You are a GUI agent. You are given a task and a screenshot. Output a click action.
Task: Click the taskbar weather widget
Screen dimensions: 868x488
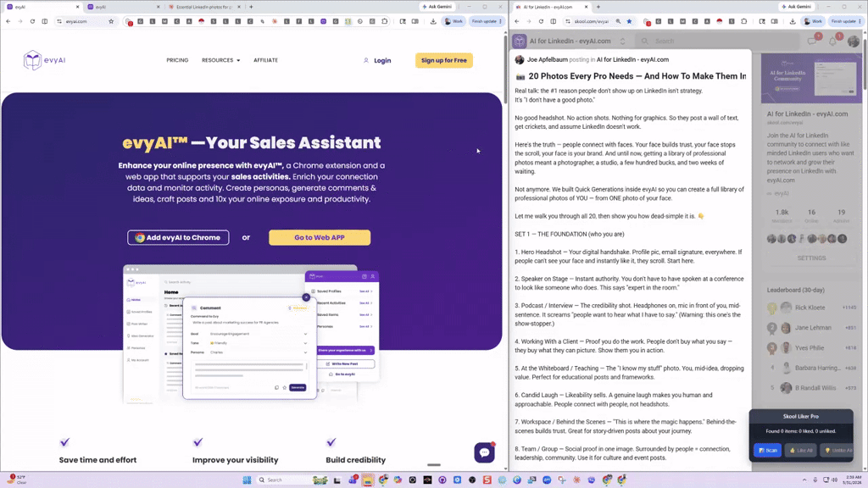click(x=17, y=480)
